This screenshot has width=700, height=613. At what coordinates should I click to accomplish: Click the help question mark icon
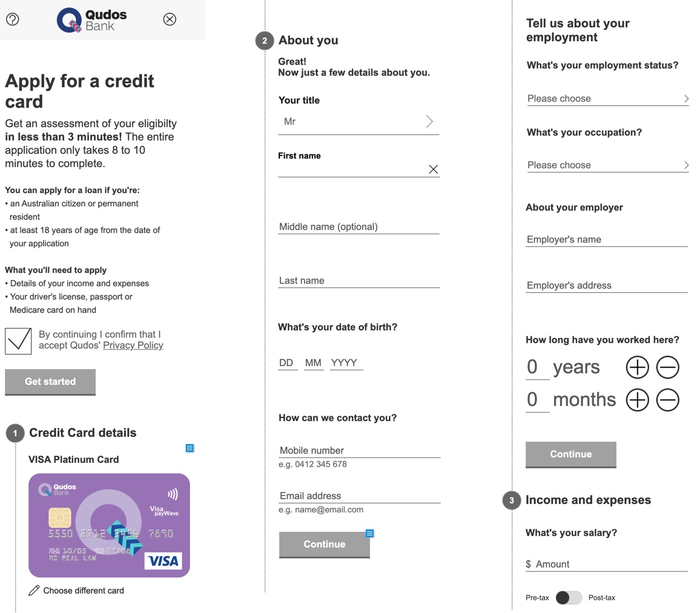(x=13, y=19)
